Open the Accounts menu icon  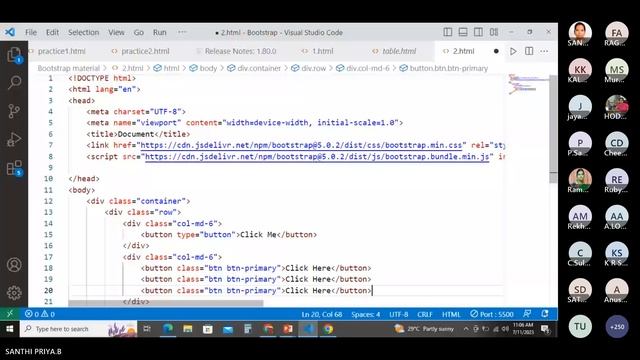(x=14, y=265)
